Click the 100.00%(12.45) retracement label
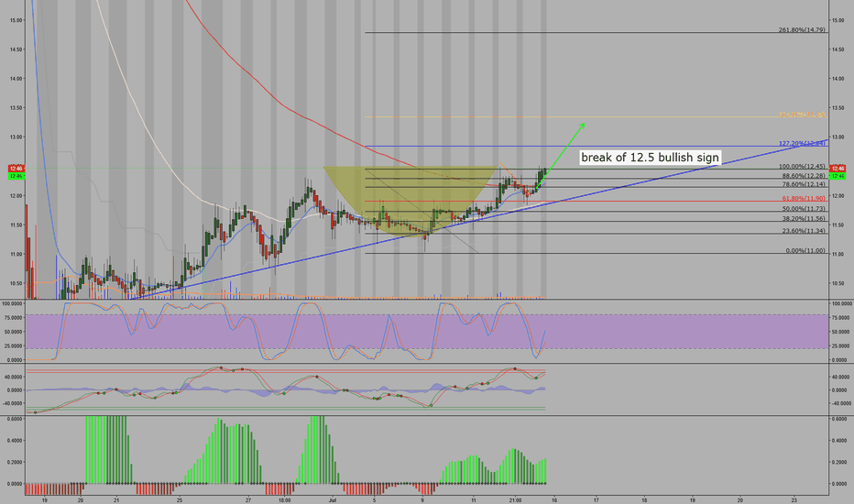 802,167
